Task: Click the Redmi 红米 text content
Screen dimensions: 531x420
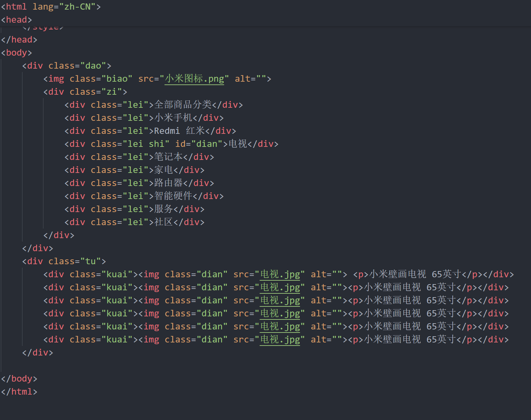Action: point(179,130)
